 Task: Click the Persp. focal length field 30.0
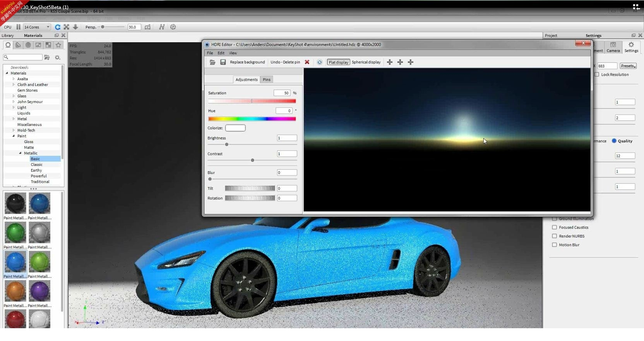point(134,27)
